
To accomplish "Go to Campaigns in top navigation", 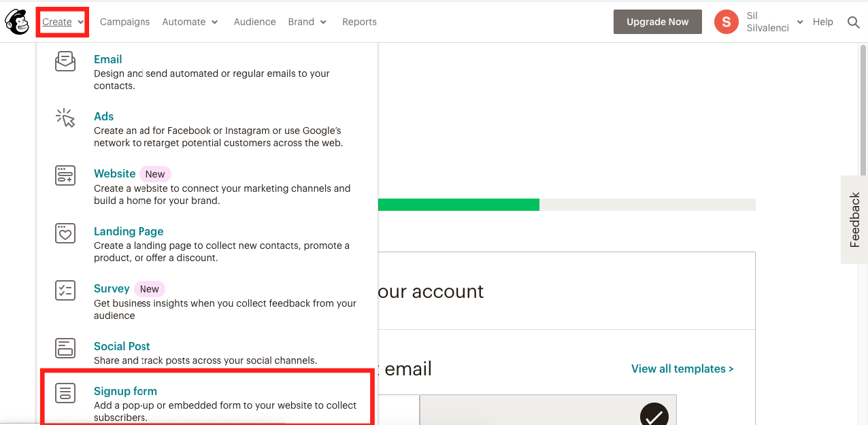I will pyautogui.click(x=124, y=22).
